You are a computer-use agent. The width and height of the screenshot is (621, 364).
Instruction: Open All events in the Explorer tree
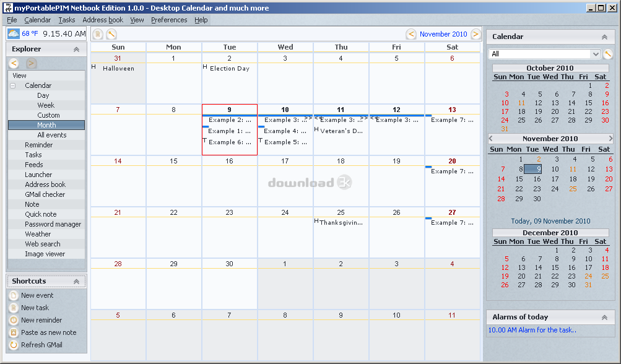click(52, 135)
